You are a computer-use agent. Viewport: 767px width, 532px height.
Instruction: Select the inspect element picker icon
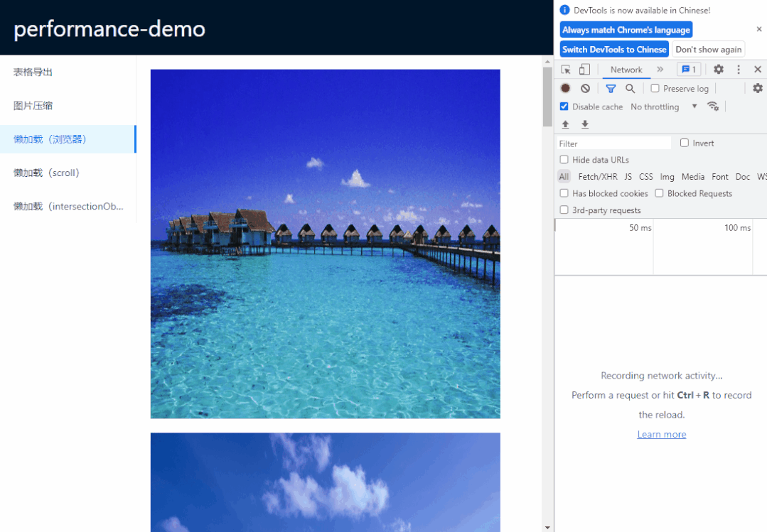[x=566, y=70]
